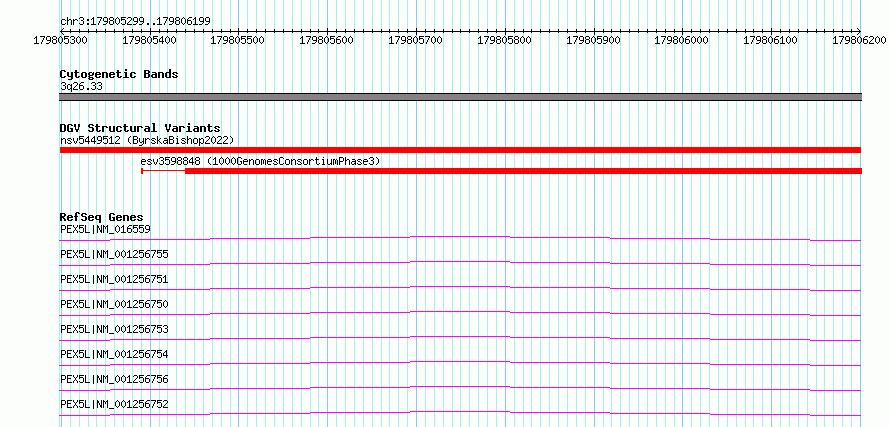Open transcript PEX5L|NM_001256753
This screenshot has width=890, height=427.
click(x=114, y=329)
